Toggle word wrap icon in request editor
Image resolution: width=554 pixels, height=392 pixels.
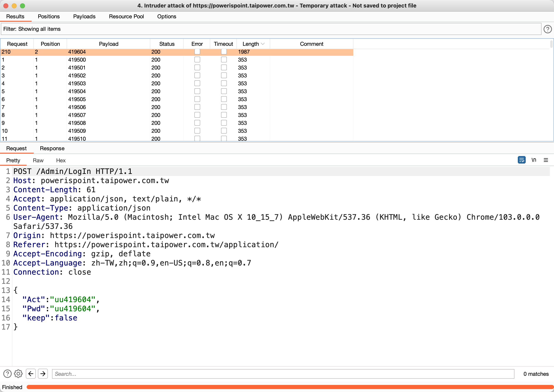[521, 160]
